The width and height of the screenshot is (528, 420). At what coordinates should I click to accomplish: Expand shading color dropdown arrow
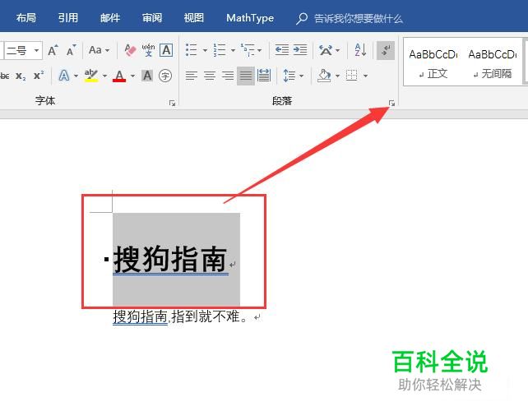pyautogui.click(x=337, y=76)
